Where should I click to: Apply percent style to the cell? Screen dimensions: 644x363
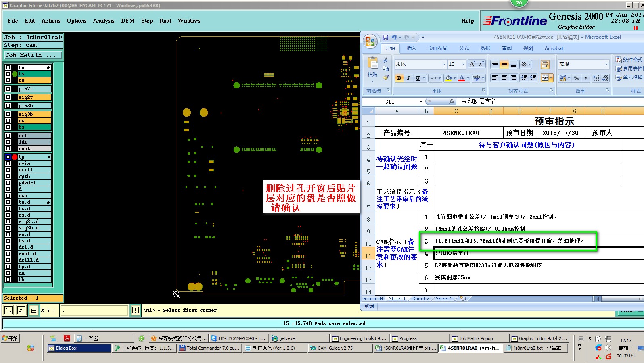[576, 78]
